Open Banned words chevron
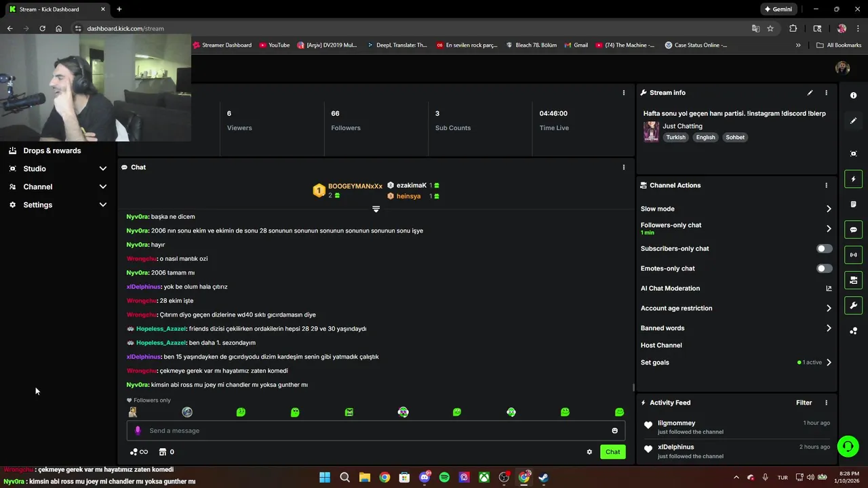 coord(829,328)
